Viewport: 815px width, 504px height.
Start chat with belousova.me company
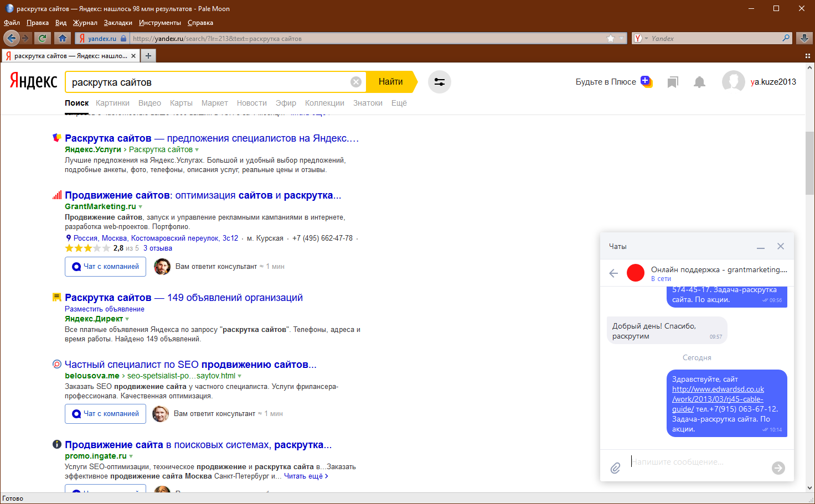click(106, 414)
